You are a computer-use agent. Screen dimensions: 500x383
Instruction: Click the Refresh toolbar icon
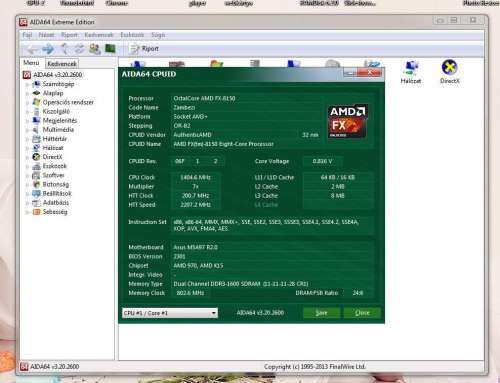pyautogui.click(x=79, y=49)
